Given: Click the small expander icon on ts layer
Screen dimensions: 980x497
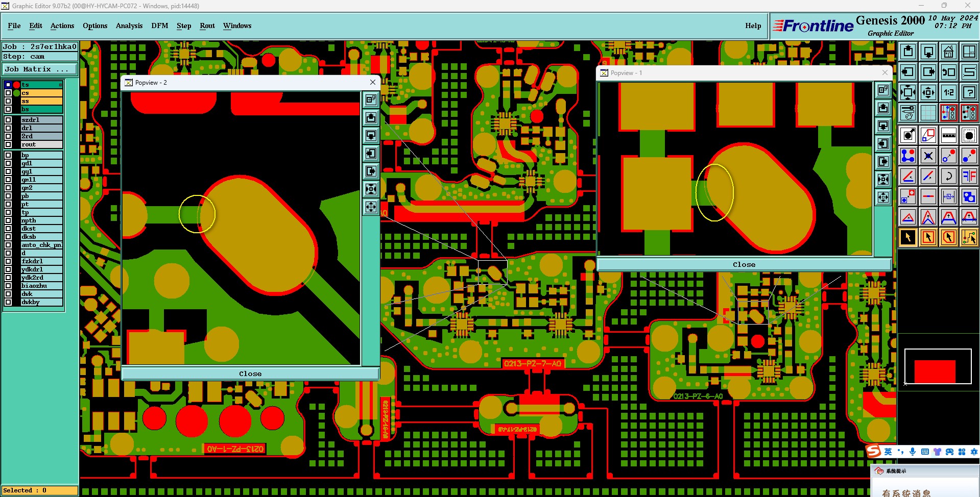Looking at the screenshot, I should pyautogui.click(x=60, y=85).
